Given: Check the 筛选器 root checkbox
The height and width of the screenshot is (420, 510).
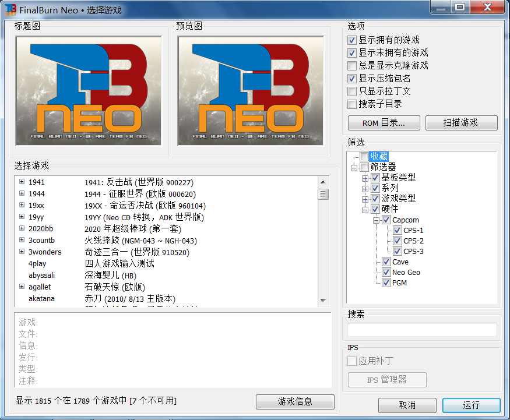Looking at the screenshot, I should click(364, 167).
